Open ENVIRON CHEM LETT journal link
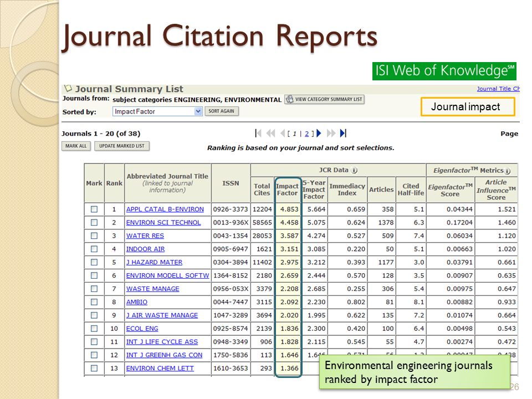 click(x=160, y=368)
